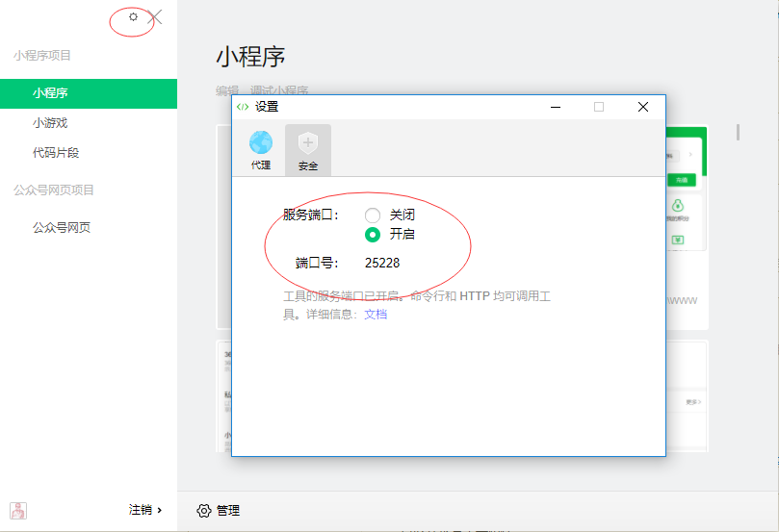This screenshot has height=532, width=779.
Task: Open 代码片段 in the sidebar
Action: pos(56,152)
